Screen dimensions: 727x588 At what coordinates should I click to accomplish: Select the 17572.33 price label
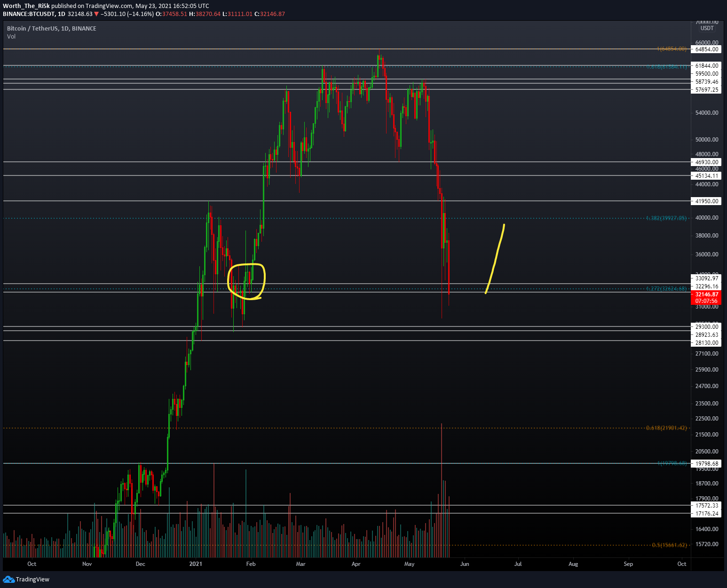coord(706,506)
